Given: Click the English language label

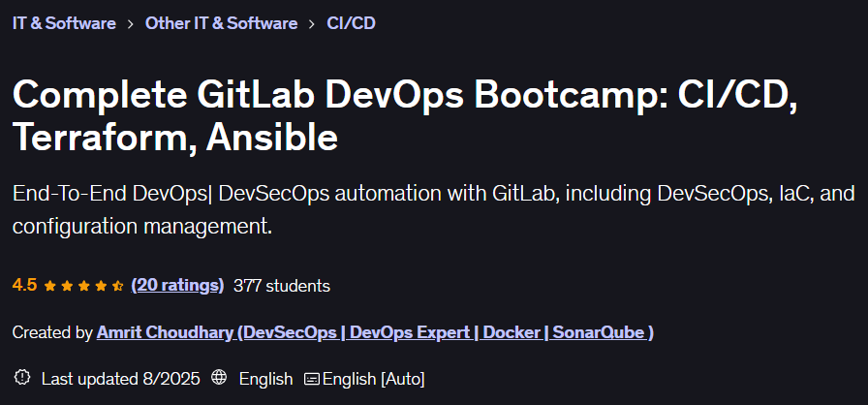Looking at the screenshot, I should (265, 379).
